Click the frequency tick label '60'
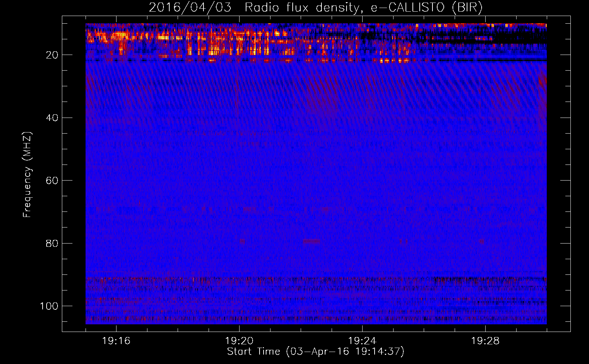Image resolution: width=589 pixels, height=364 pixels. pyautogui.click(x=52, y=181)
